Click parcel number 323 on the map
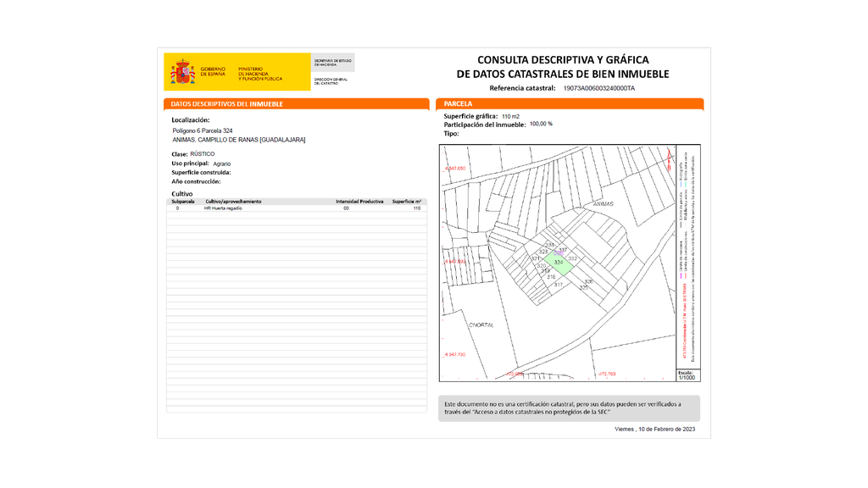The width and height of the screenshot is (868, 488). [x=543, y=252]
